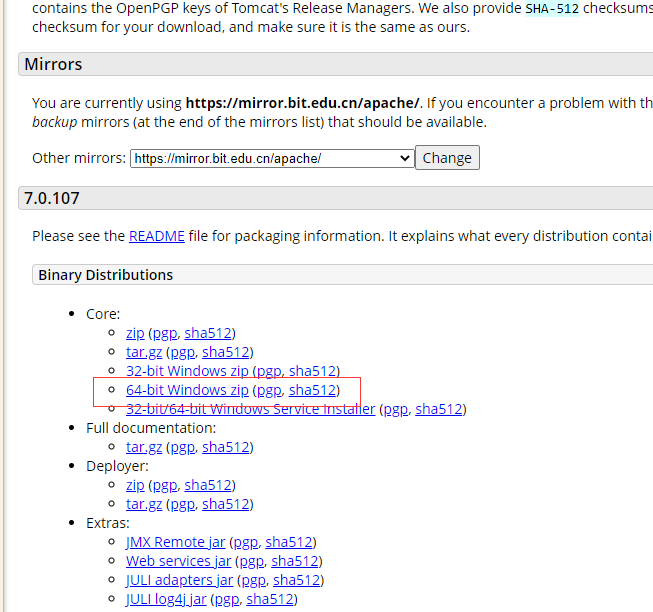Download the Core zip distribution
653x612 pixels.
click(x=135, y=333)
